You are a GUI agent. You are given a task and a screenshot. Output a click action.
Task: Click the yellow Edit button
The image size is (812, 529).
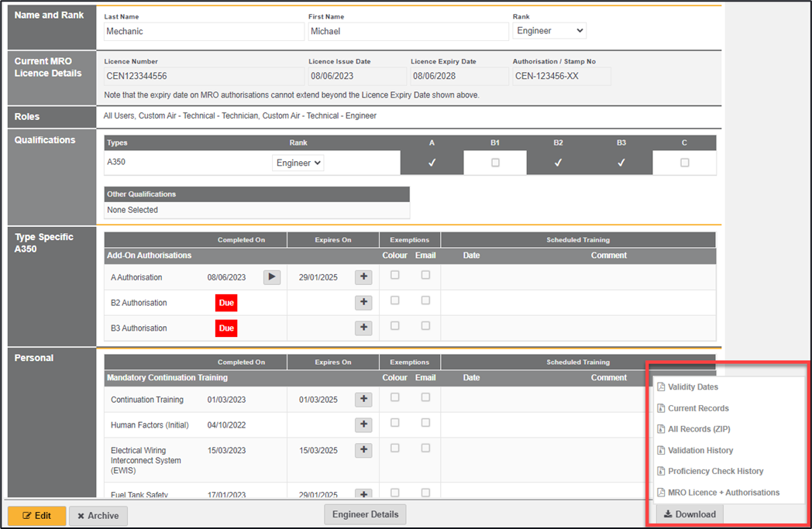(x=36, y=516)
